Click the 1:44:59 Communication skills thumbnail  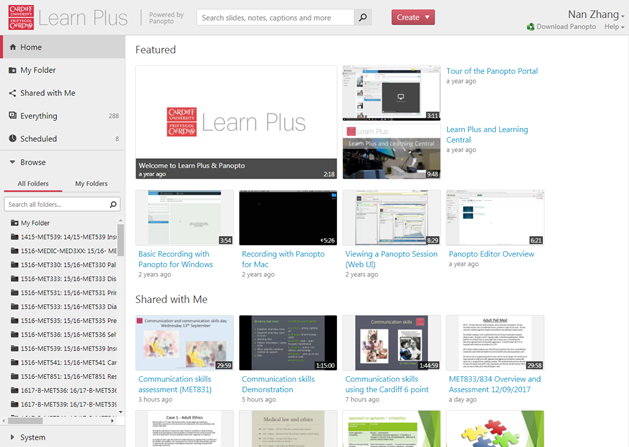[x=392, y=343]
